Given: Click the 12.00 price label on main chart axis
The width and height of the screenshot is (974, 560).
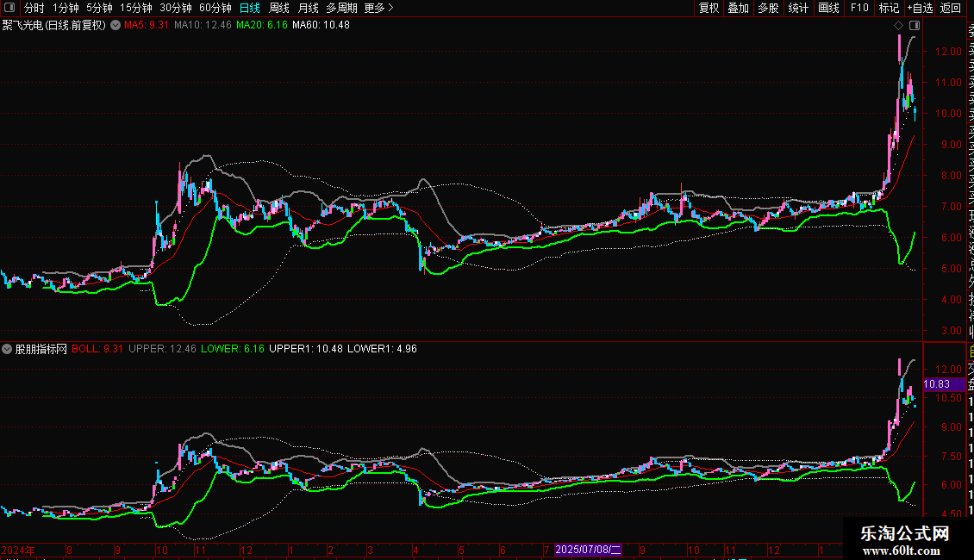Looking at the screenshot, I should pyautogui.click(x=948, y=52).
